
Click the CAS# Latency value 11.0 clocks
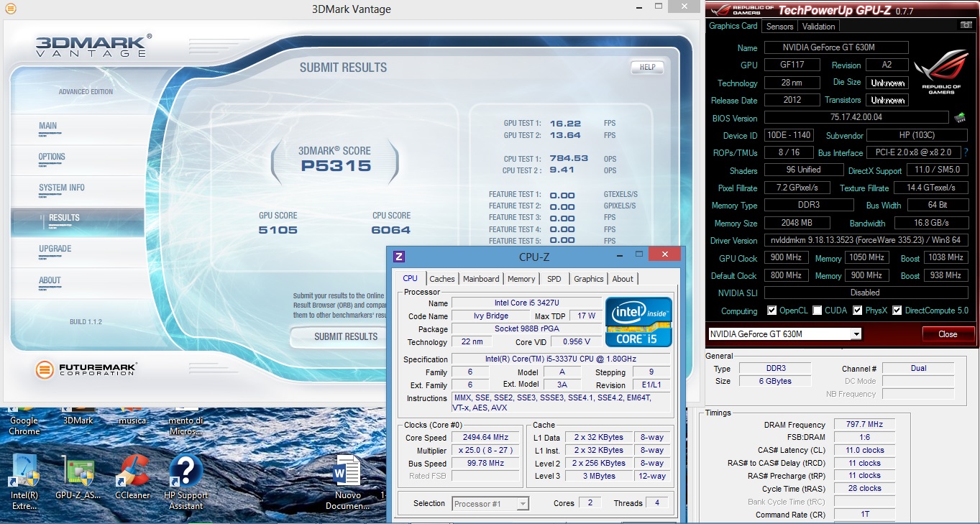click(864, 450)
